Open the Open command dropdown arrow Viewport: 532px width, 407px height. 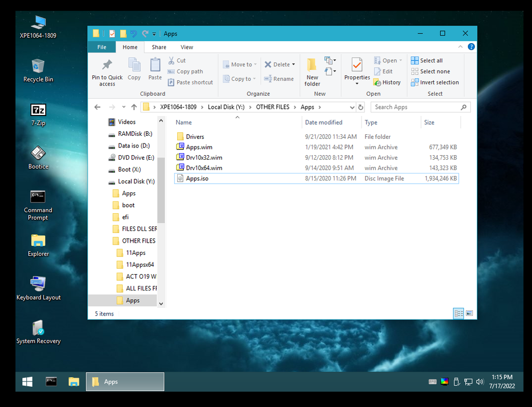pos(401,61)
